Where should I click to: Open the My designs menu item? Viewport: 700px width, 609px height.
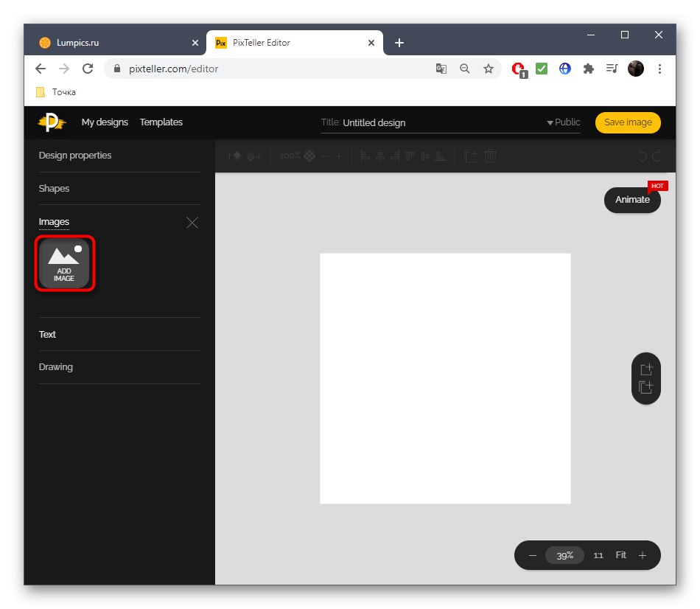(105, 122)
